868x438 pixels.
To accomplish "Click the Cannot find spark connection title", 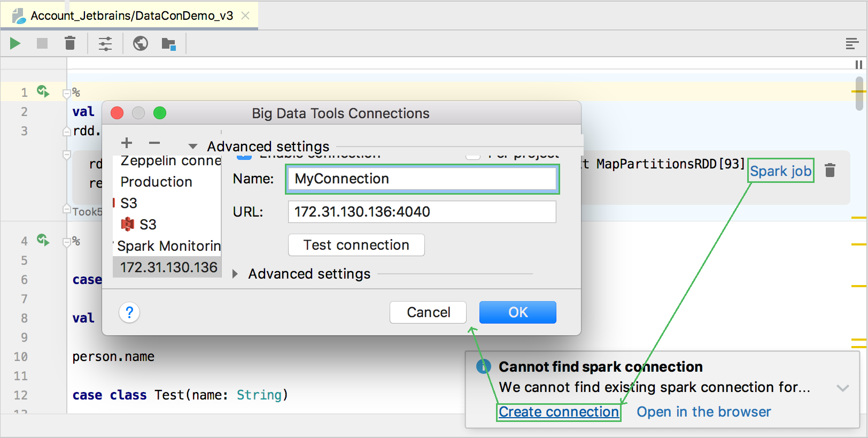I will pos(601,367).
